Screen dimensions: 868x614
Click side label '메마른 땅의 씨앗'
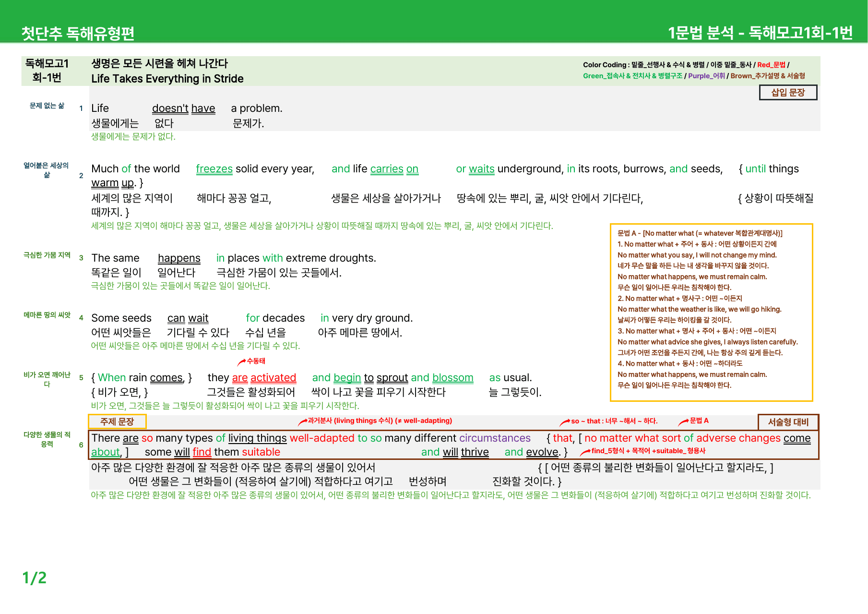(47, 315)
